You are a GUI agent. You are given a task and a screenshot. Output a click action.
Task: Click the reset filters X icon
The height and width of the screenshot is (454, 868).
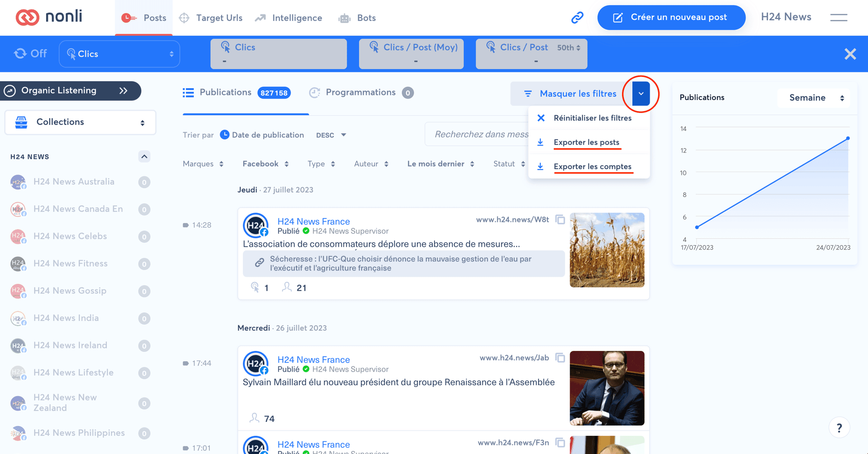pos(541,118)
